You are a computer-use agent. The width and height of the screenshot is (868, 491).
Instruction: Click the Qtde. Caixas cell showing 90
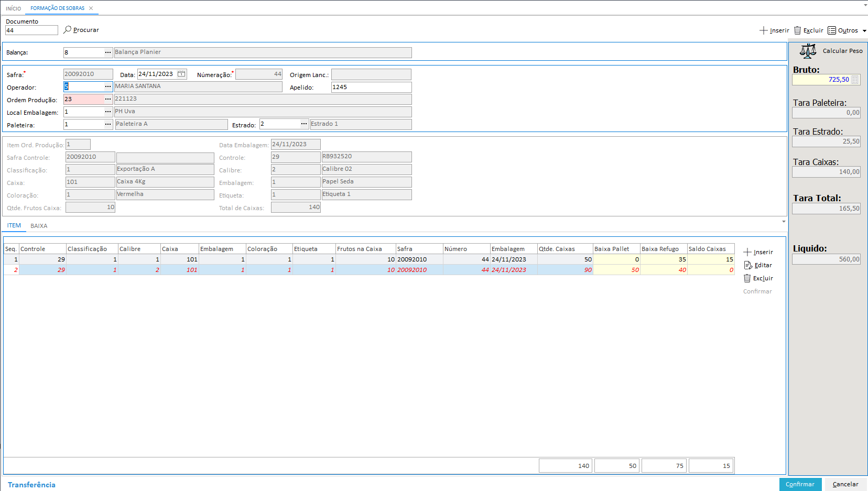[565, 270]
